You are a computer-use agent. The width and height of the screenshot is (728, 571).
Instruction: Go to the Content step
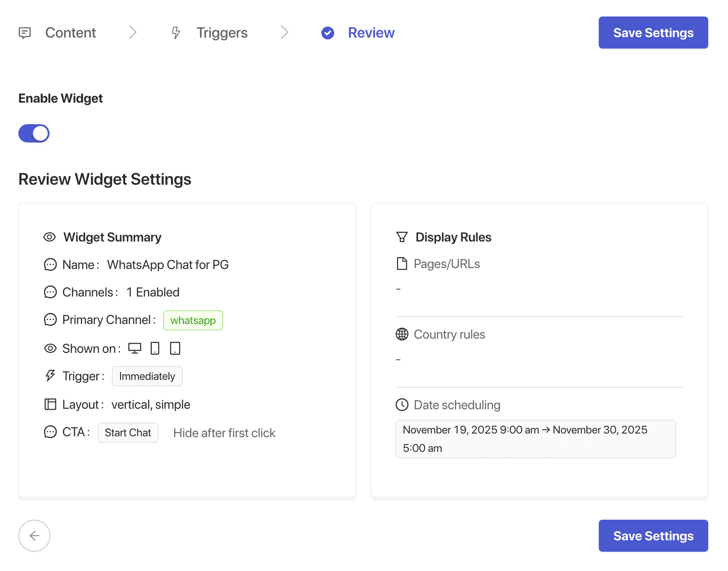click(x=71, y=33)
